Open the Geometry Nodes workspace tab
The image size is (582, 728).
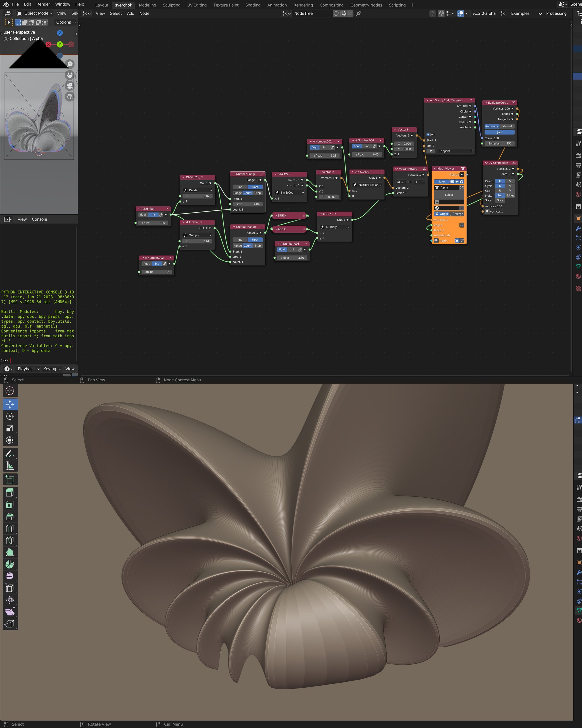[366, 5]
